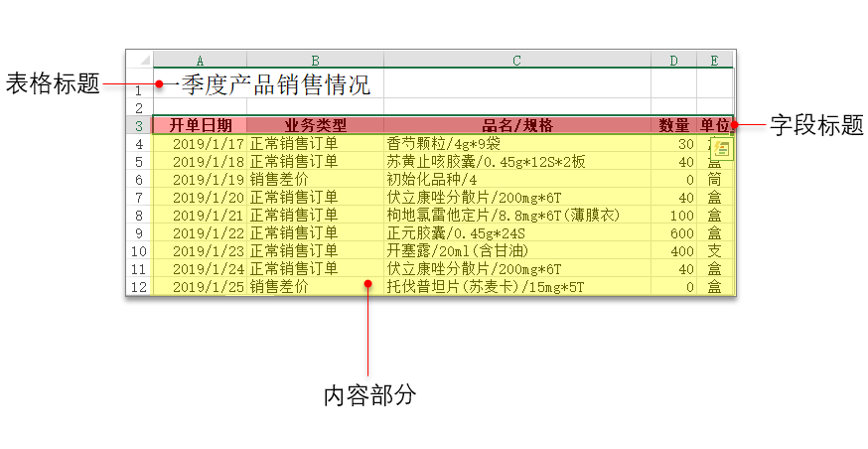
Task: Select row 7 header
Action: tap(139, 197)
